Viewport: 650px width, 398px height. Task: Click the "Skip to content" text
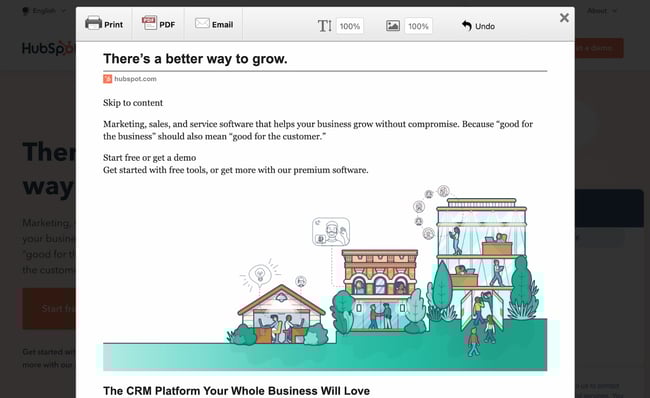133,103
